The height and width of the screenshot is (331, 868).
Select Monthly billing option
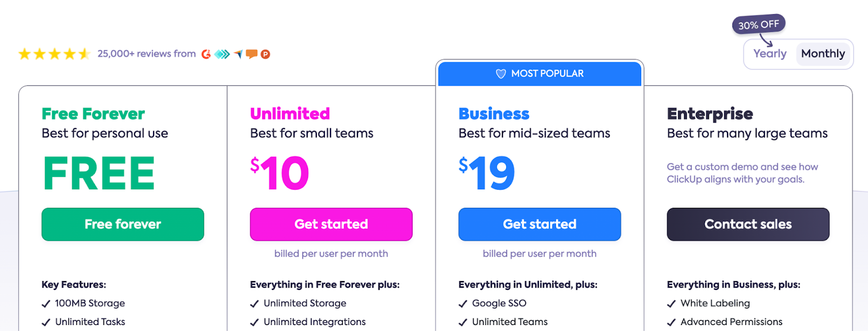pos(822,54)
